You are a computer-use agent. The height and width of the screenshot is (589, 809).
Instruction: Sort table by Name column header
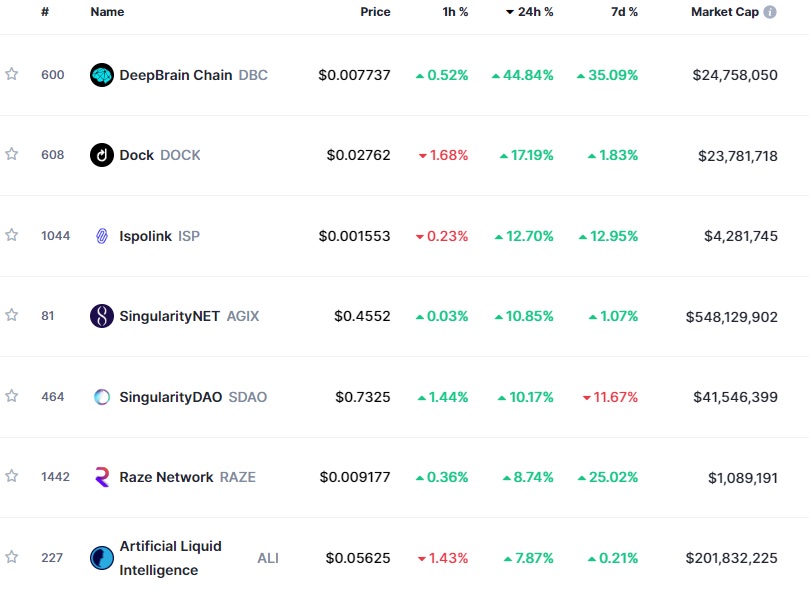(x=107, y=12)
